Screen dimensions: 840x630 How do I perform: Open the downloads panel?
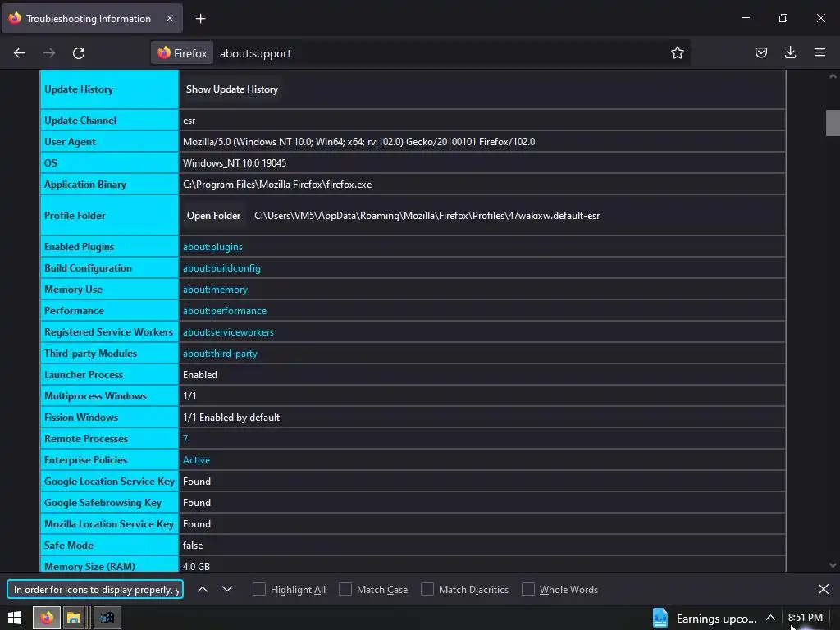(x=790, y=52)
